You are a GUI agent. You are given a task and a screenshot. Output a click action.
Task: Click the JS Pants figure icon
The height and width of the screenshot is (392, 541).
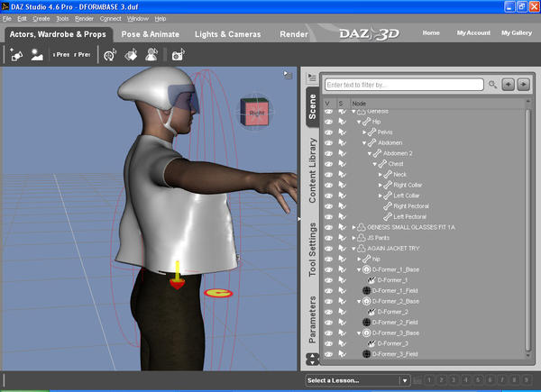[x=362, y=238]
